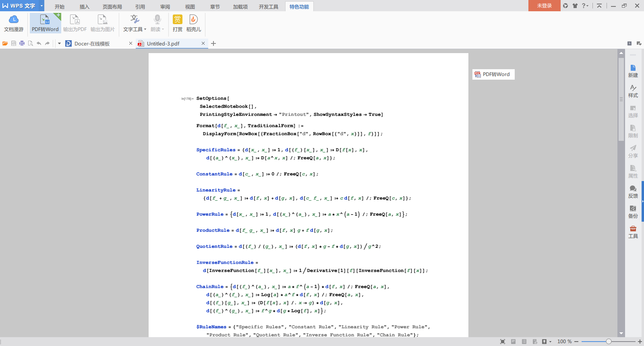The width and height of the screenshot is (644, 346).
Task: Click the vertical scrollbar down arrow
Action: click(x=621, y=334)
